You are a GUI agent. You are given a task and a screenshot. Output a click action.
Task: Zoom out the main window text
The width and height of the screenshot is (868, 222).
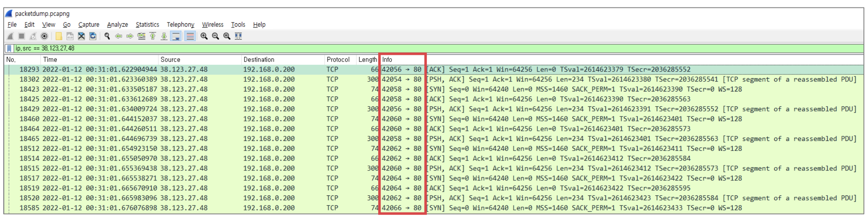tap(215, 36)
